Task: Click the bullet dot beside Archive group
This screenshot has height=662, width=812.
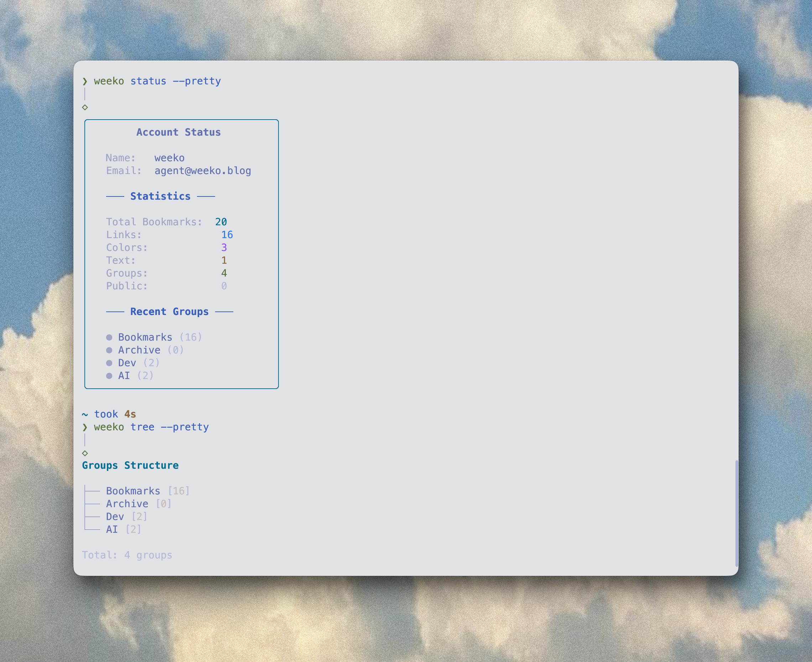Action: 109,350
